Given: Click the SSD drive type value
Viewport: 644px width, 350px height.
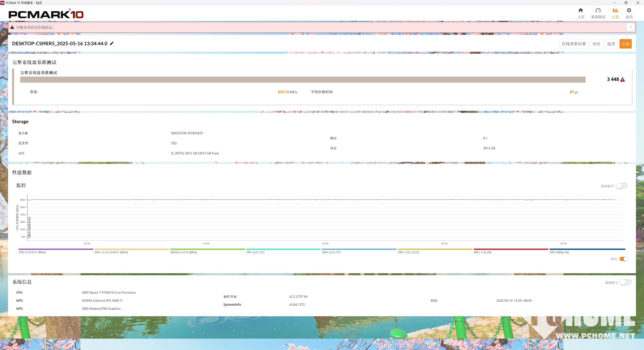Looking at the screenshot, I should click(x=174, y=143).
